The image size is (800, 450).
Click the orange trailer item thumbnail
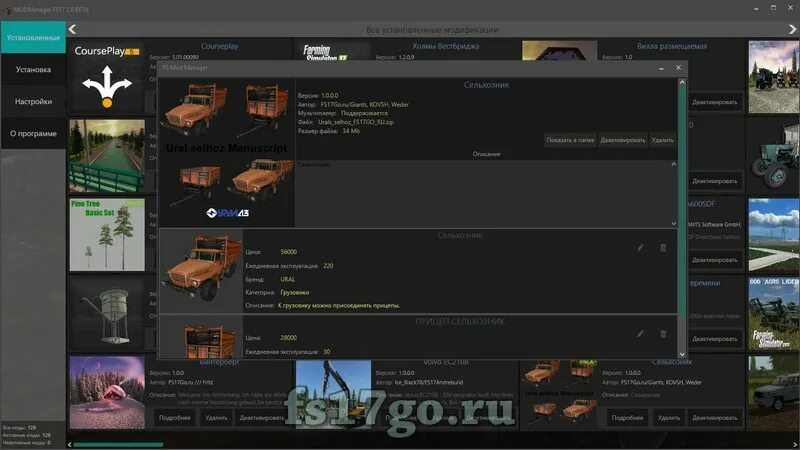tap(202, 337)
